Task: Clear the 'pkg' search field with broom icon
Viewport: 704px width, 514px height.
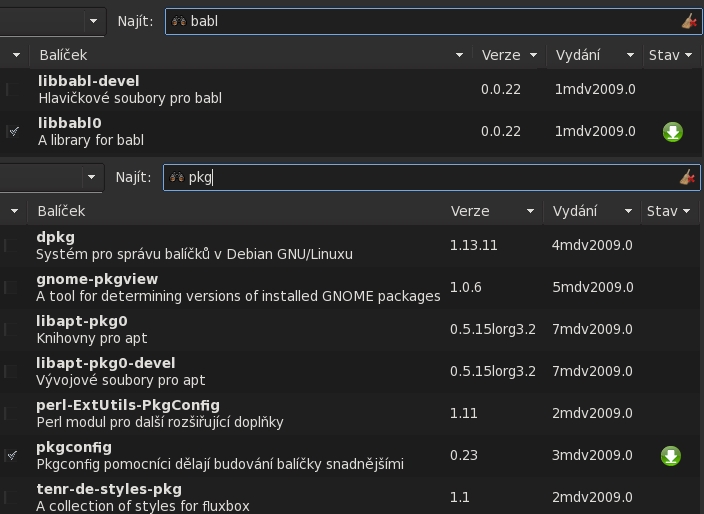Action: pyautogui.click(x=687, y=177)
